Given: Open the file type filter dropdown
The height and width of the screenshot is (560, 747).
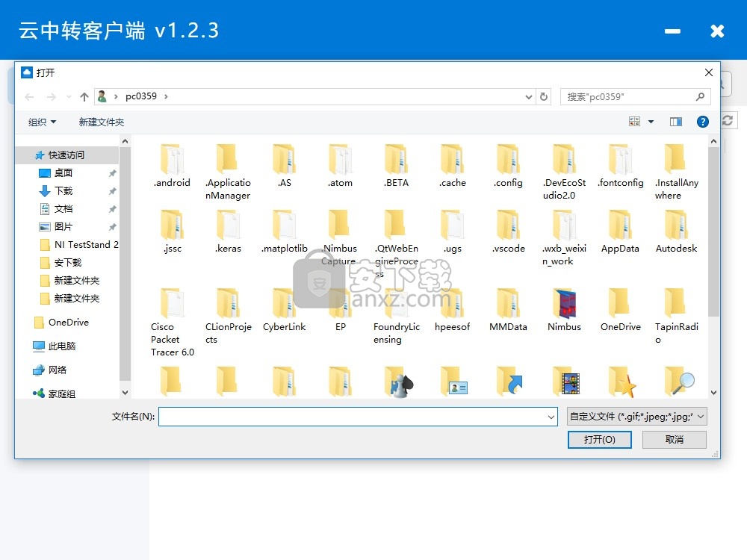Looking at the screenshot, I should [637, 417].
